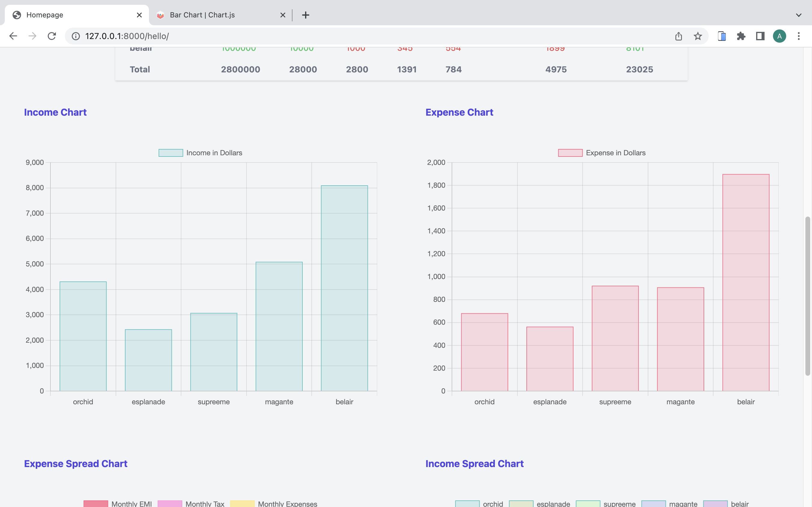Click the yellow Monthly Expenses color swatch
The image size is (812, 507).
pyautogui.click(x=242, y=503)
